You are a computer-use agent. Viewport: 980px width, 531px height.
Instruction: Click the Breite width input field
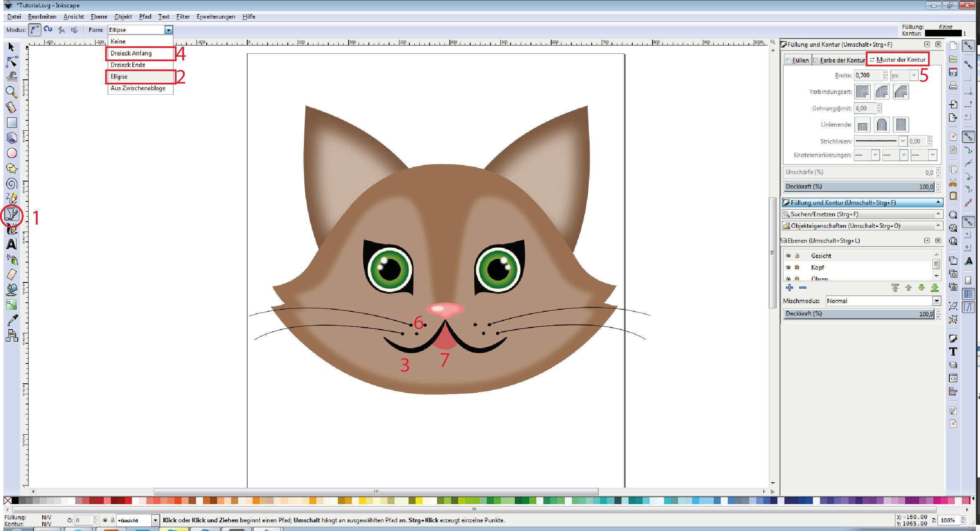[868, 75]
